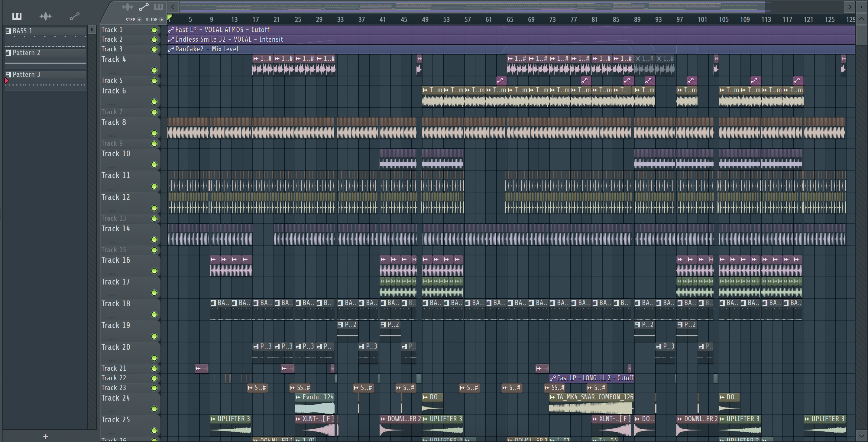Add a new pattern with the plus button

click(x=46, y=436)
